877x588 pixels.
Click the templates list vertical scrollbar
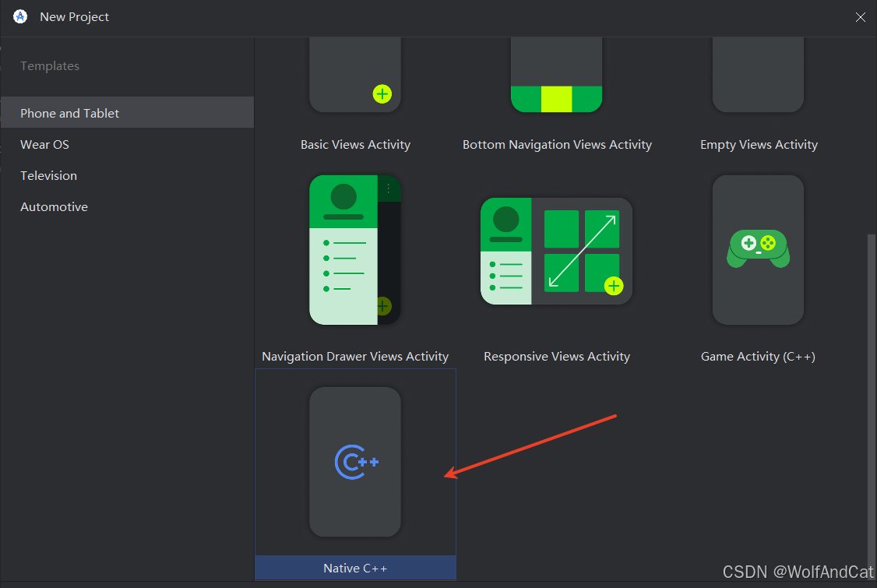pyautogui.click(x=871, y=389)
